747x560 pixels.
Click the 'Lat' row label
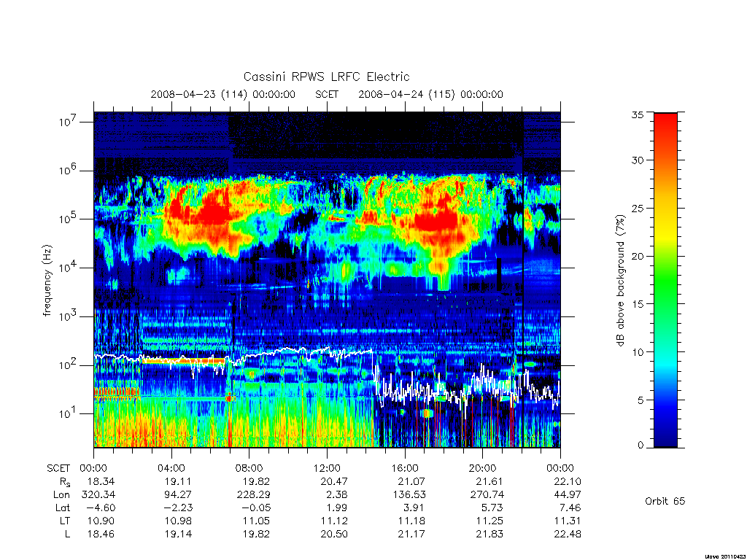[x=63, y=507]
